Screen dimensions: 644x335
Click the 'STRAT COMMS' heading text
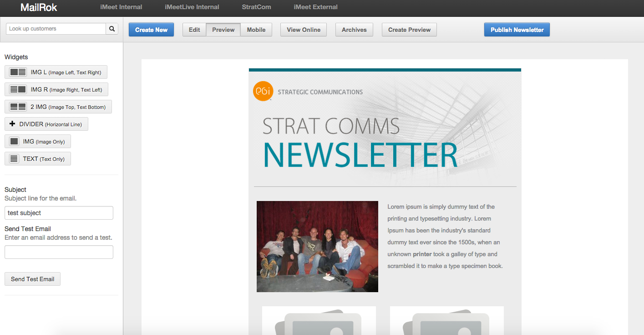[x=331, y=126]
